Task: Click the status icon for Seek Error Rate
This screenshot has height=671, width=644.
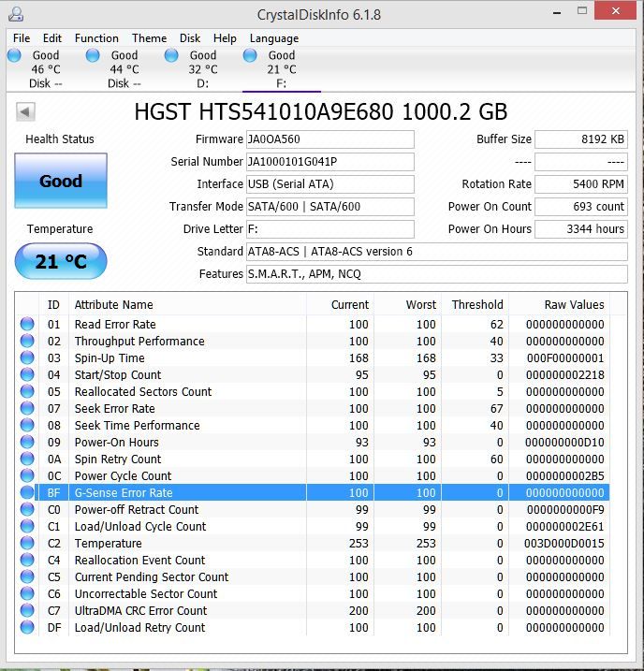Action: click(x=27, y=408)
